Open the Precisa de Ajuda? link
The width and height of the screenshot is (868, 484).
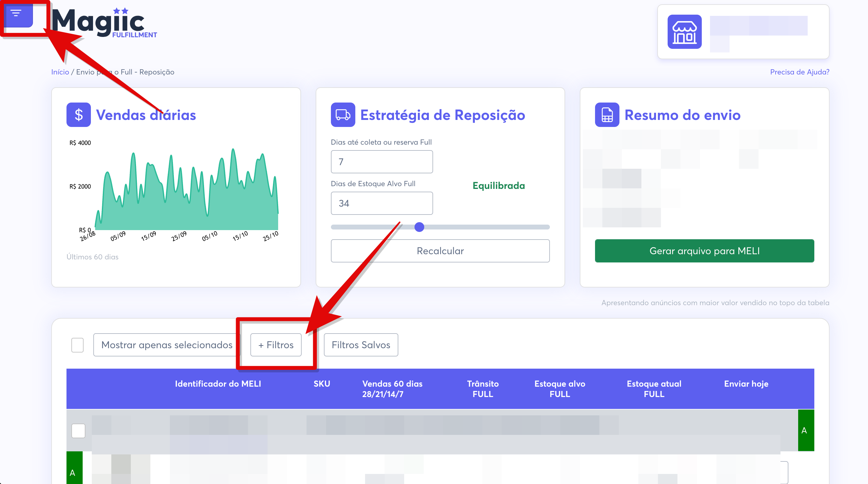[x=799, y=72]
